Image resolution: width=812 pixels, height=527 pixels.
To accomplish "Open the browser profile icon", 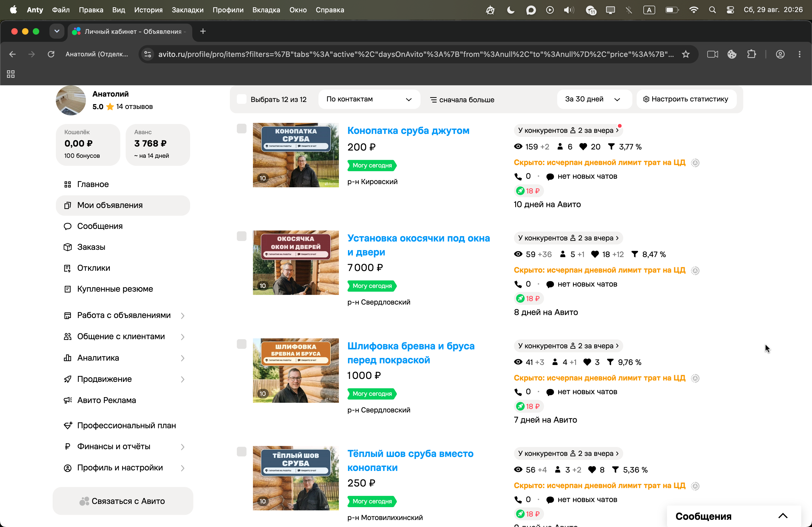I will coord(780,54).
